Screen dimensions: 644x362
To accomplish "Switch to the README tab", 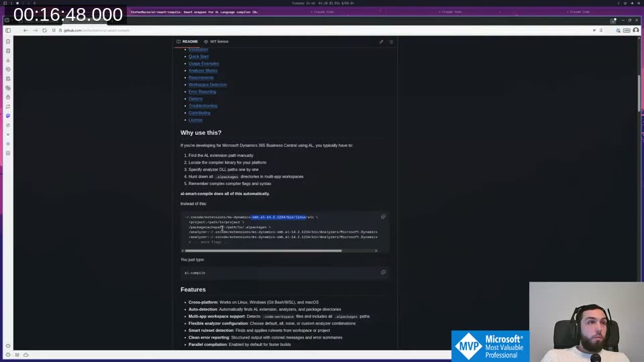I will [187, 42].
